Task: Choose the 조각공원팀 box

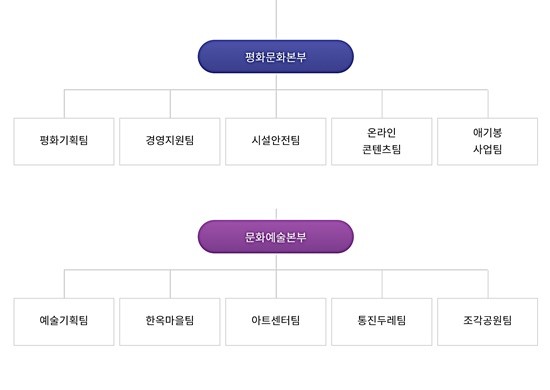Action: tap(488, 322)
